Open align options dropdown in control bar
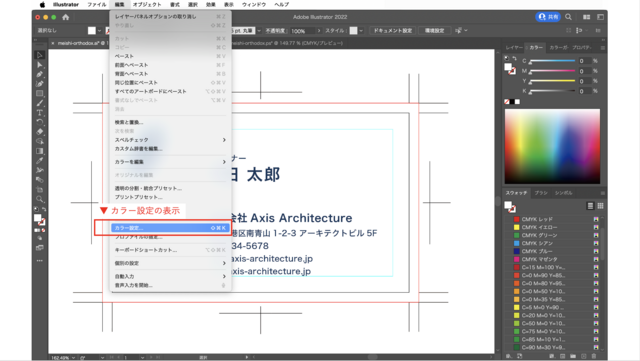Screen dimensions: 640x361 (466, 31)
